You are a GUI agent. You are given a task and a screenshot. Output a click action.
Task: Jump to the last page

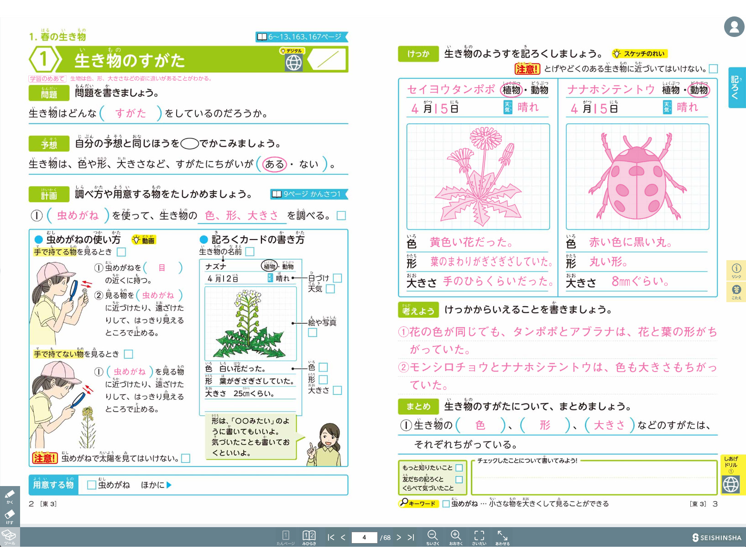pos(411,537)
